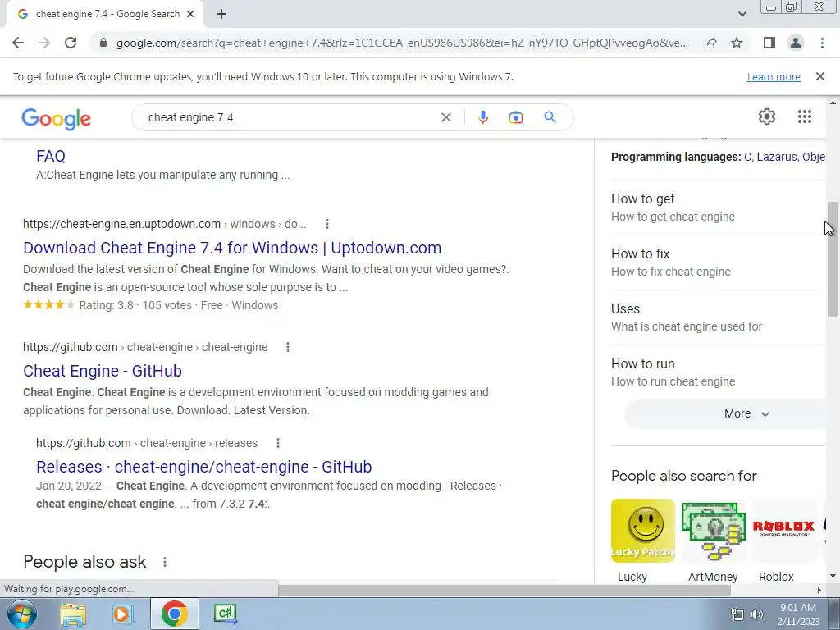The image size is (840, 630).
Task: Expand the More suggestions button
Action: click(725, 413)
